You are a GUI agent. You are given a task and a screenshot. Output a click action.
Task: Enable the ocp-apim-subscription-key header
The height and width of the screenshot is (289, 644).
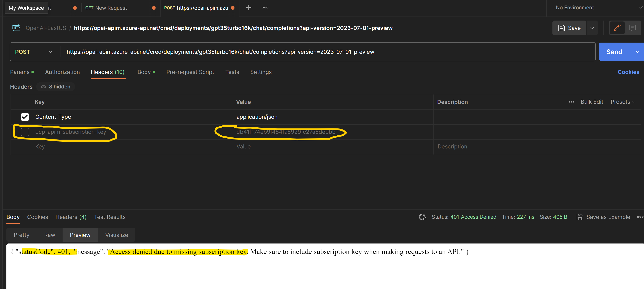click(25, 132)
